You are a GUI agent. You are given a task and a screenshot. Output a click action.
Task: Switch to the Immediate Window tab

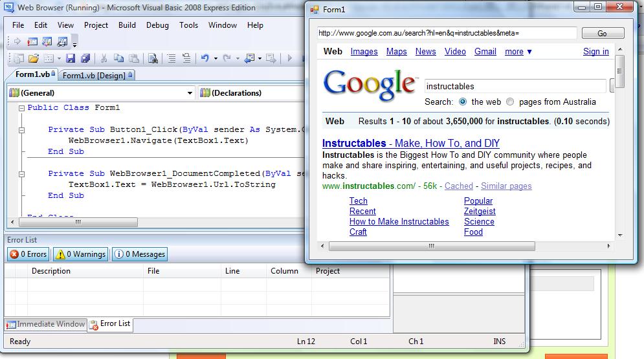[46, 324]
